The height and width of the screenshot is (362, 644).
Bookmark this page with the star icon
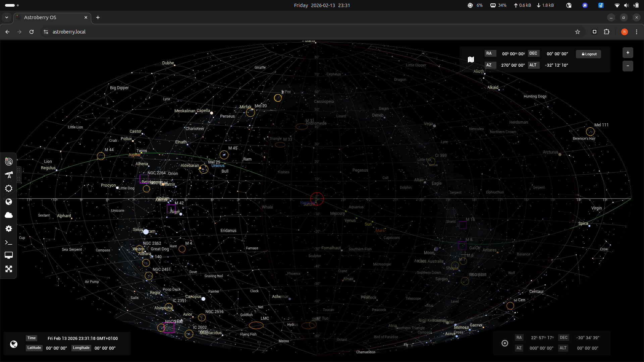click(x=577, y=32)
